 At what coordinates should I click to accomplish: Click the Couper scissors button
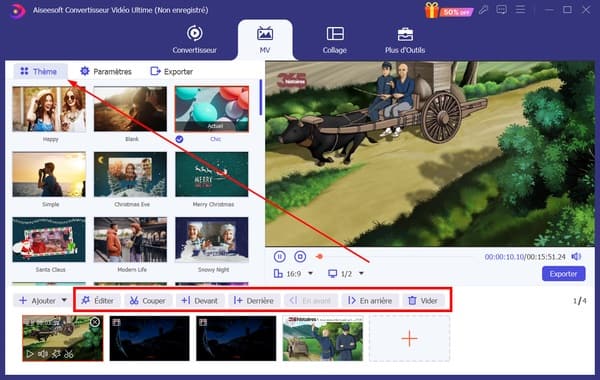pyautogui.click(x=148, y=300)
